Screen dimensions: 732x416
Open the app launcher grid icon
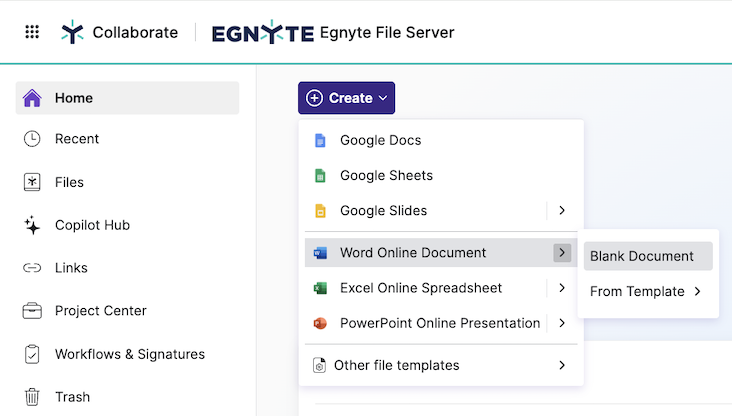(32, 32)
